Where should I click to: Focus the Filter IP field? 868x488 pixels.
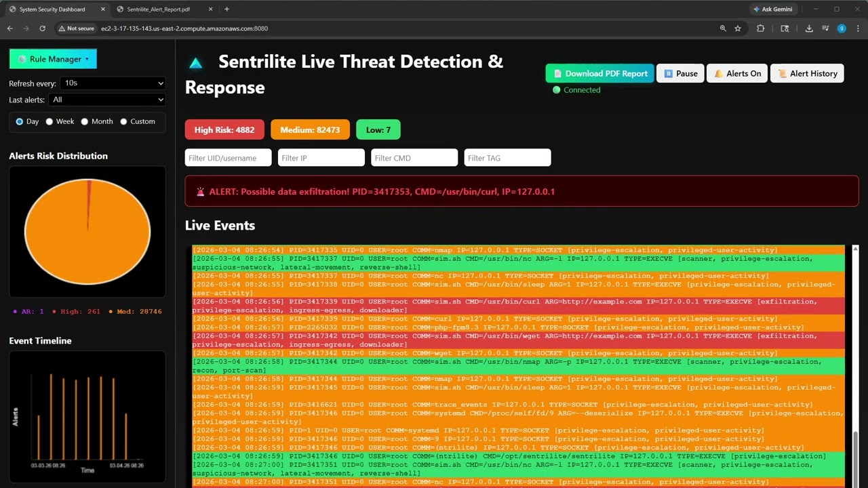pos(321,158)
